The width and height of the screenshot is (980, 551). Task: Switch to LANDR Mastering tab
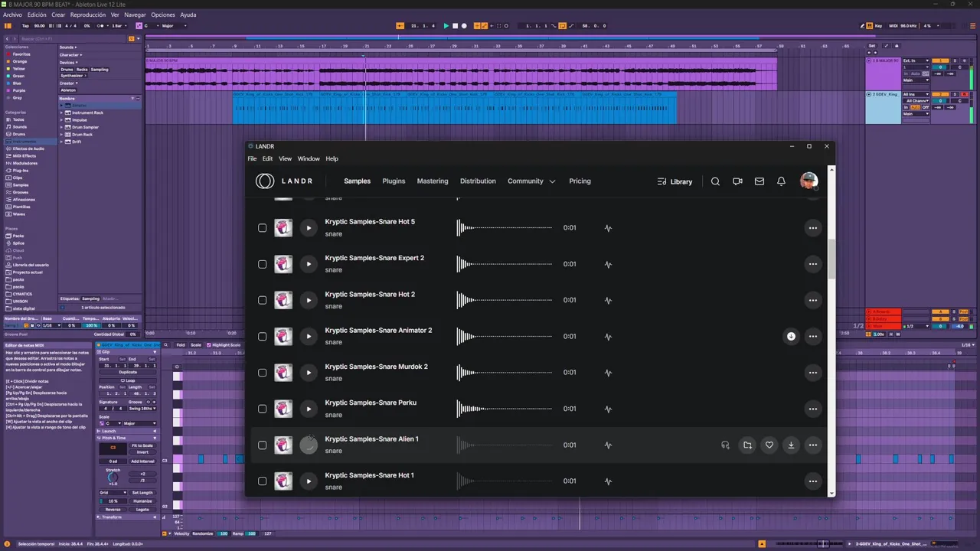(433, 181)
